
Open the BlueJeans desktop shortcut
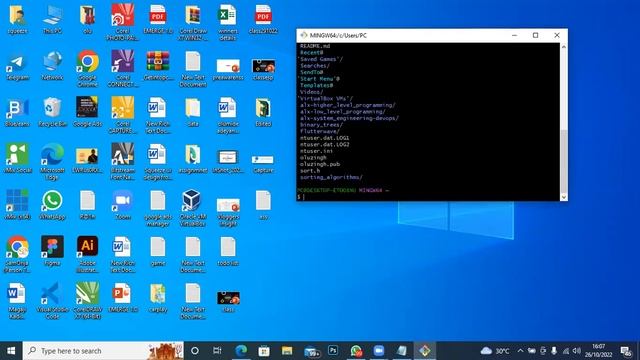(17, 112)
